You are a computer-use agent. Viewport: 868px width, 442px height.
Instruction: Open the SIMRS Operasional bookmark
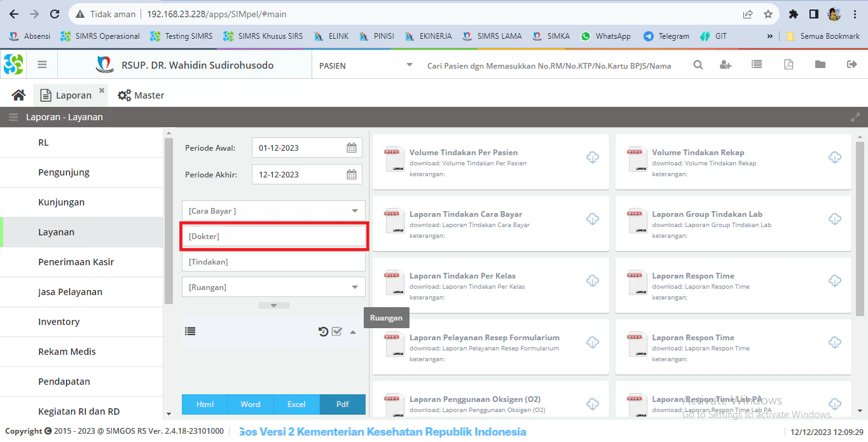point(100,36)
